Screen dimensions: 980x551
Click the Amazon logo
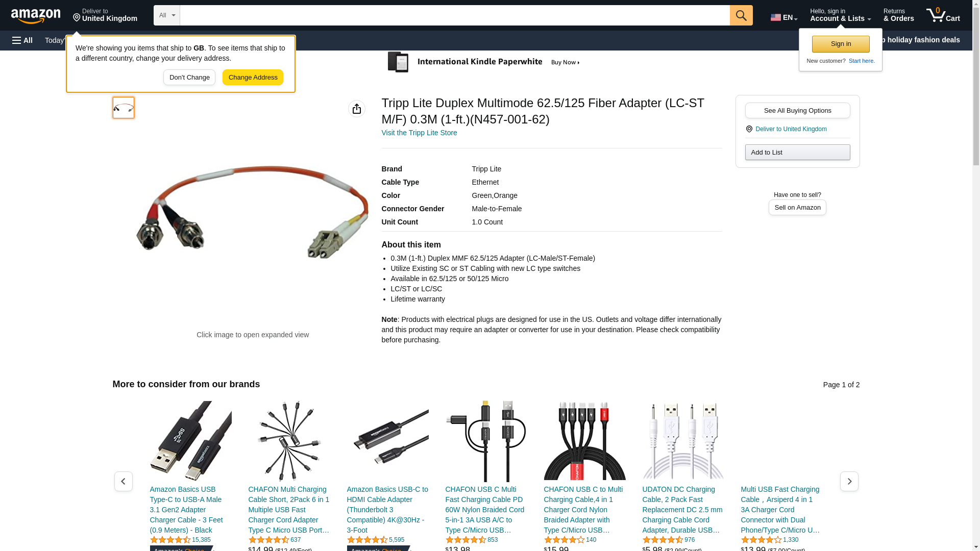36,16
